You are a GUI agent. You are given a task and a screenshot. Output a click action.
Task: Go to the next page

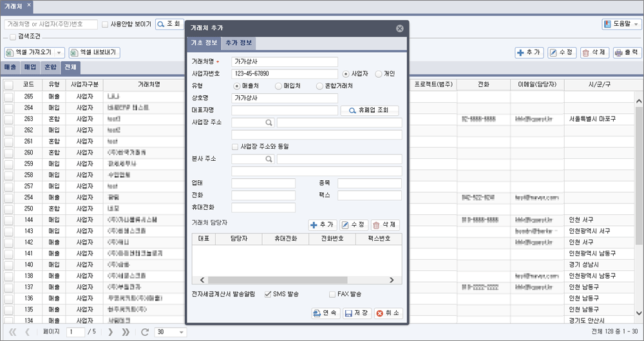point(110,331)
